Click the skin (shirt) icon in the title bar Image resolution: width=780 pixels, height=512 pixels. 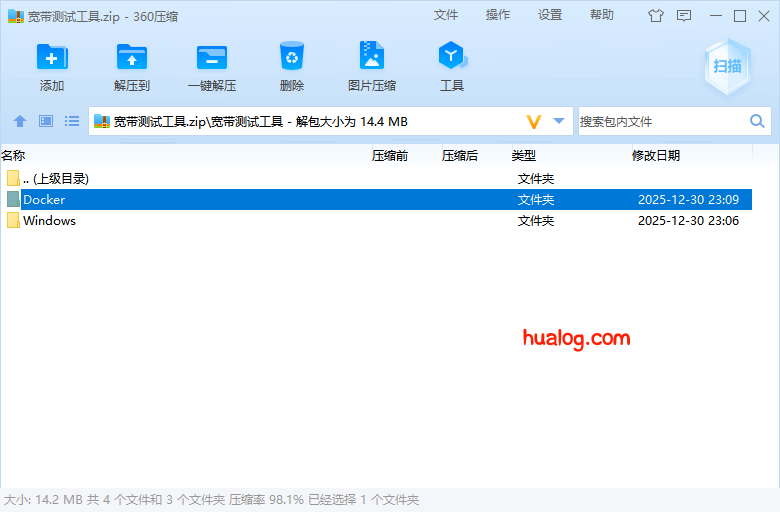click(x=656, y=16)
